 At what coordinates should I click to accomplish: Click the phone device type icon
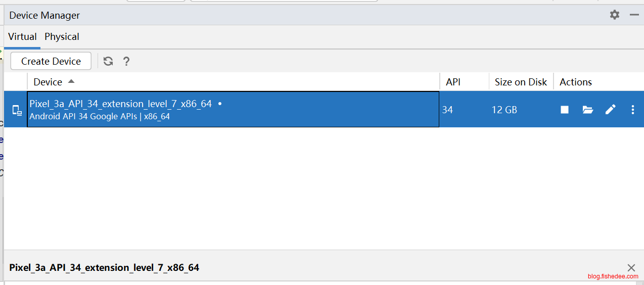(17, 110)
